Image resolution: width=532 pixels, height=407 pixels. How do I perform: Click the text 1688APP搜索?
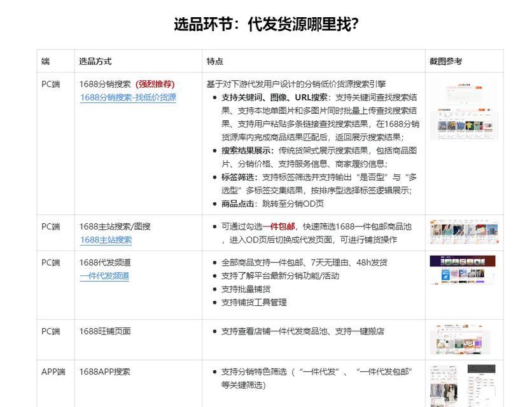tap(104, 372)
